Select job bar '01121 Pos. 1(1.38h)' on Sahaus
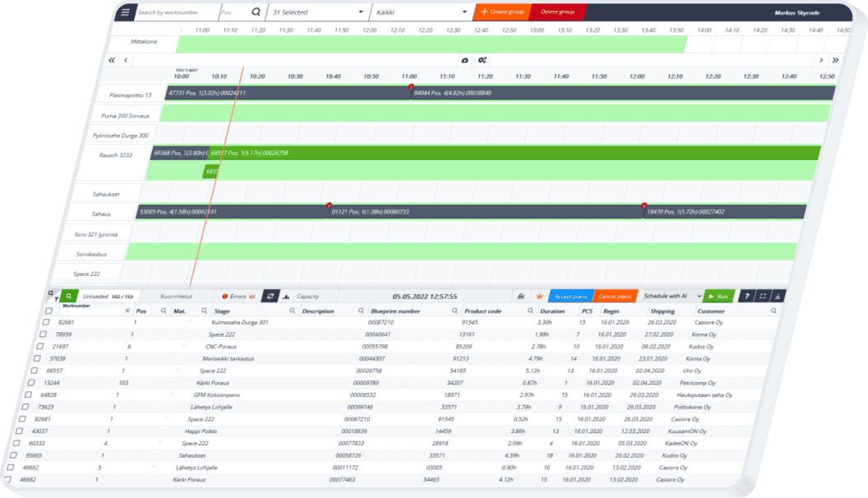Viewport: 868px width, 498px height. pyautogui.click(x=486, y=211)
